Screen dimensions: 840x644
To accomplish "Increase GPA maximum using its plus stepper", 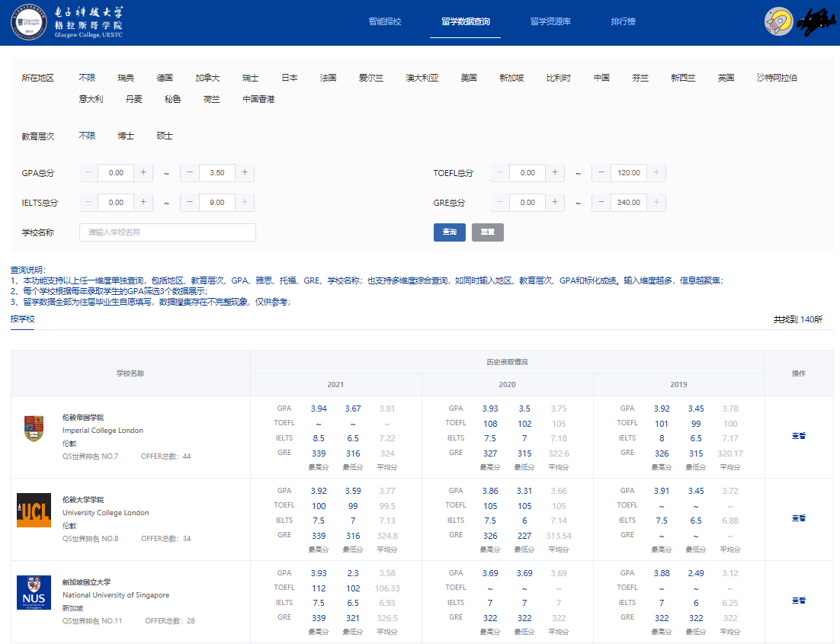I will click(x=244, y=172).
